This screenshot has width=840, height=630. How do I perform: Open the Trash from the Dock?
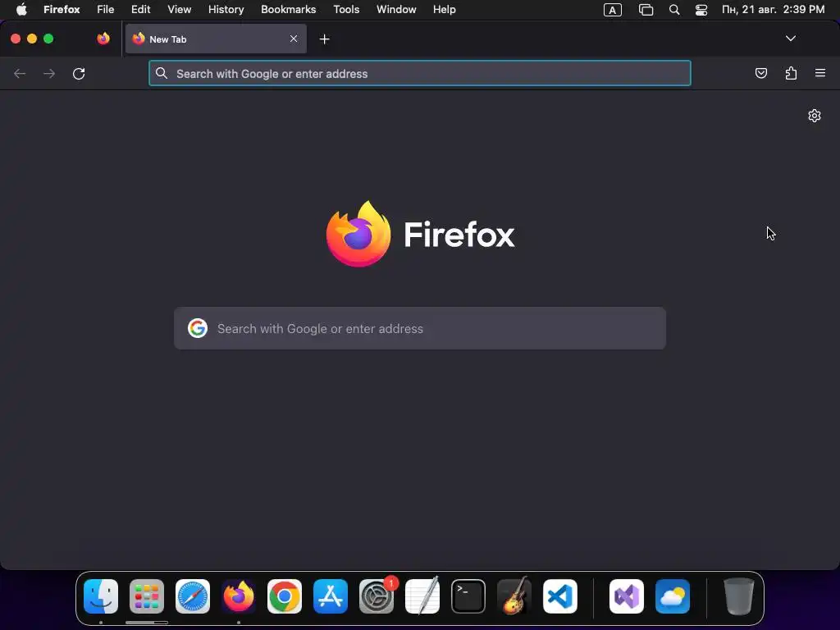click(x=739, y=596)
